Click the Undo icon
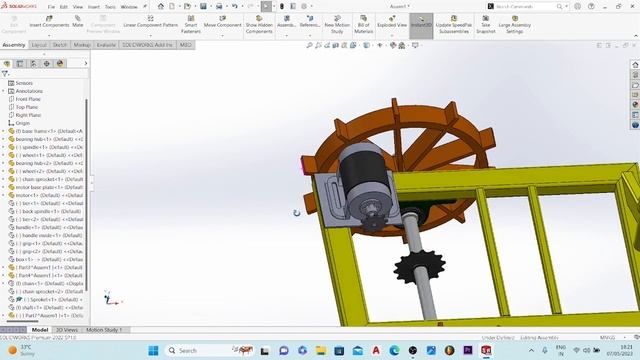Screen dimensions: 640x360 (x=235, y=6)
